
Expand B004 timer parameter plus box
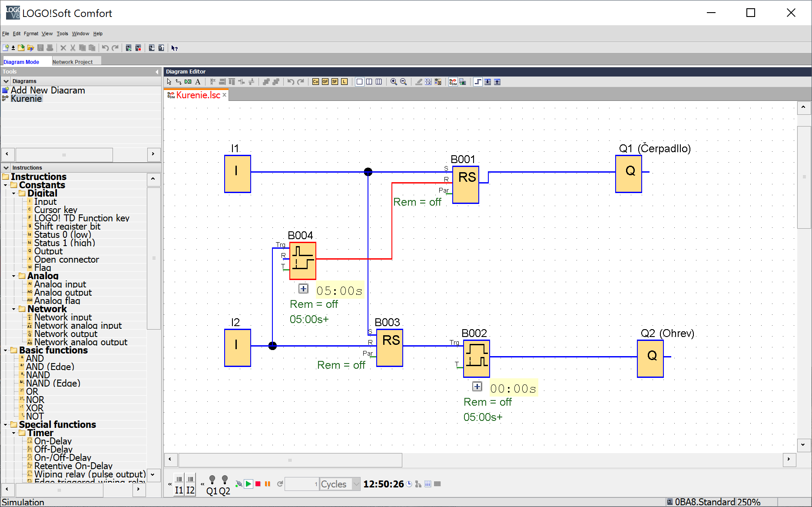click(303, 289)
